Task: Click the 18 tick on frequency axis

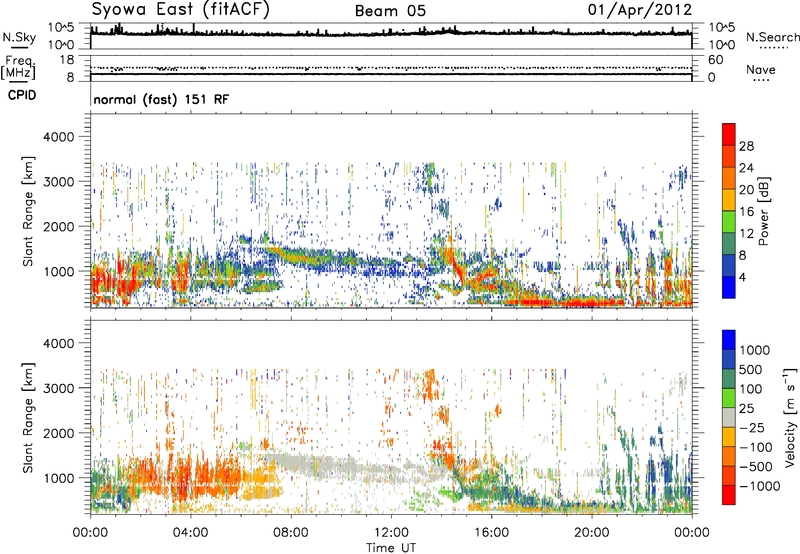Action: (x=67, y=60)
